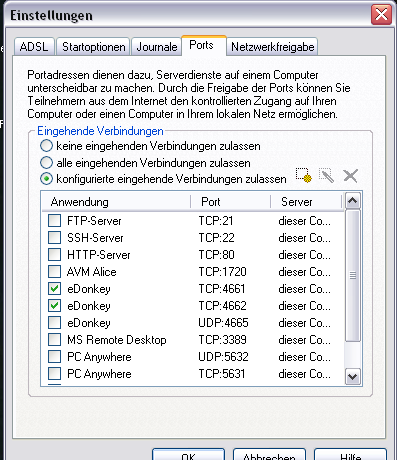Click the add new port entry icon
This screenshot has height=460, width=397.
(304, 175)
